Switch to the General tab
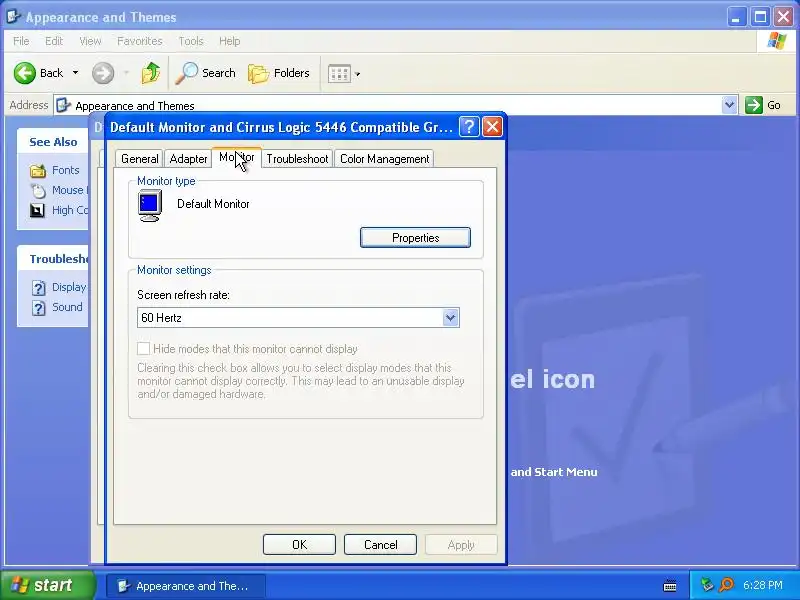Image resolution: width=800 pixels, height=600 pixels. point(139,159)
